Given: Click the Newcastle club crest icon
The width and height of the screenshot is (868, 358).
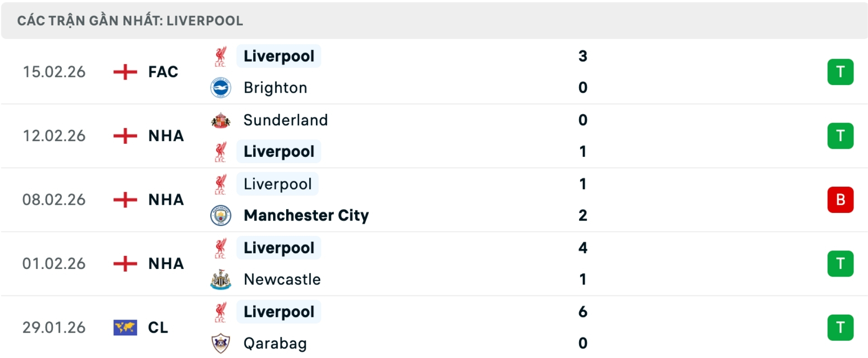Looking at the screenshot, I should 221,279.
